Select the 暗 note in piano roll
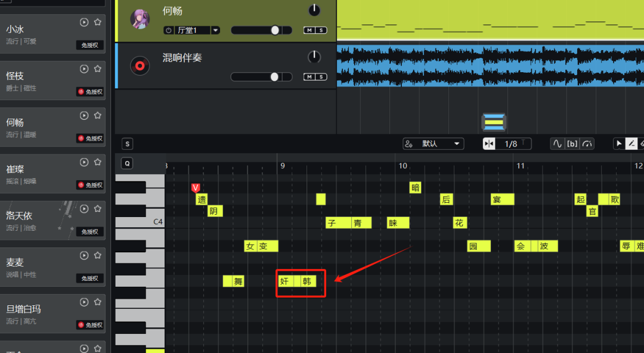The width and height of the screenshot is (644, 353). pos(416,188)
